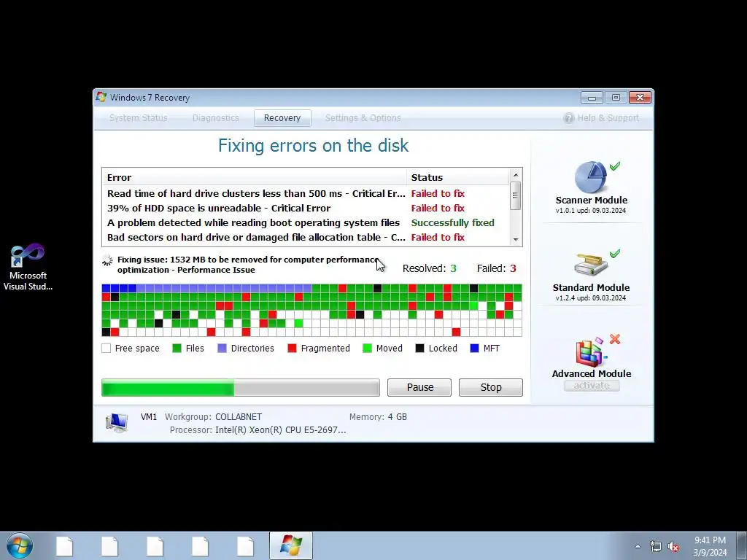Click the network tray icon
This screenshot has width=747, height=560.
coord(656,547)
